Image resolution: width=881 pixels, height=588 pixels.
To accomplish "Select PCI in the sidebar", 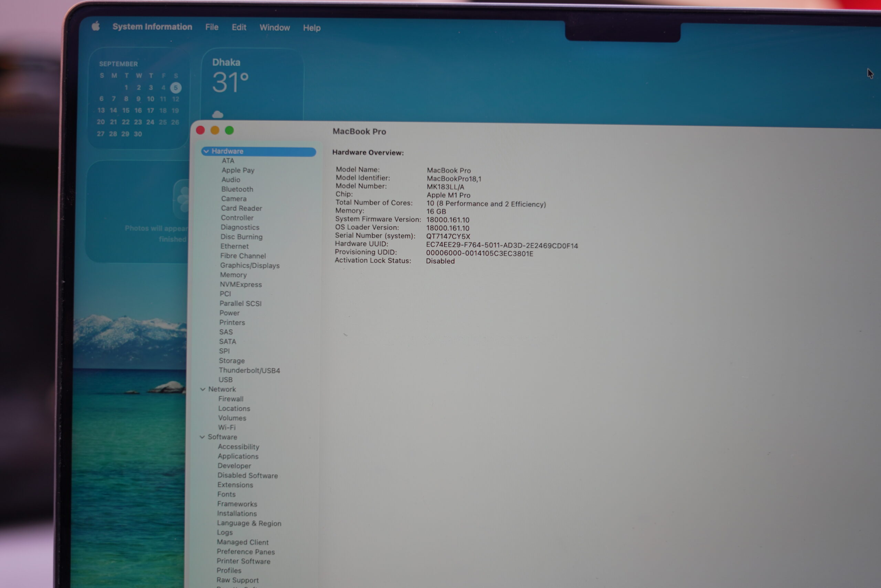I will tap(225, 294).
